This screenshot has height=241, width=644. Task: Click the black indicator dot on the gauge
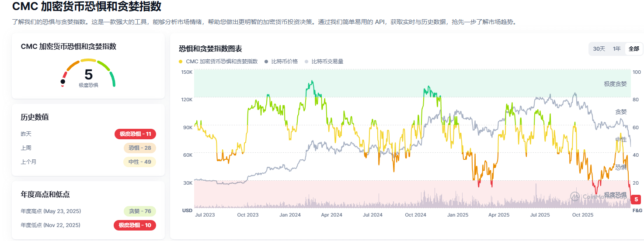(63, 82)
